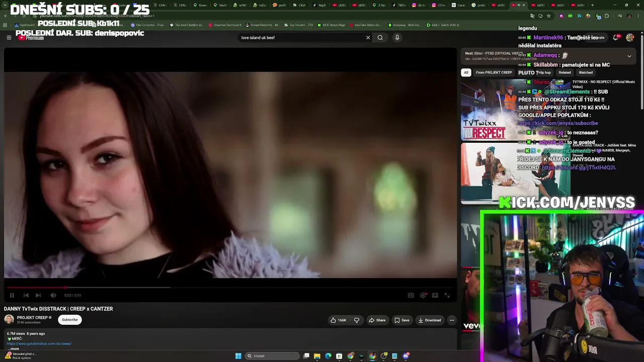Open video player settings gear
This screenshot has width=644, height=362.
pos(423,295)
